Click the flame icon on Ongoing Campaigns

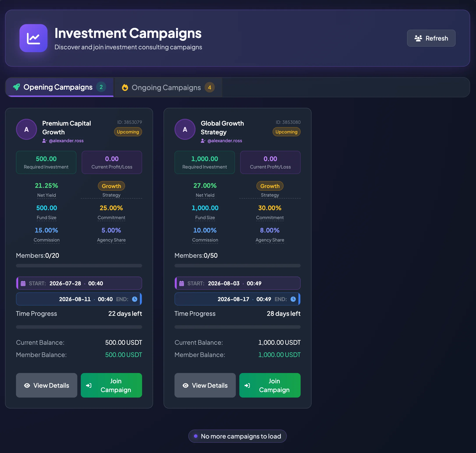click(x=125, y=87)
